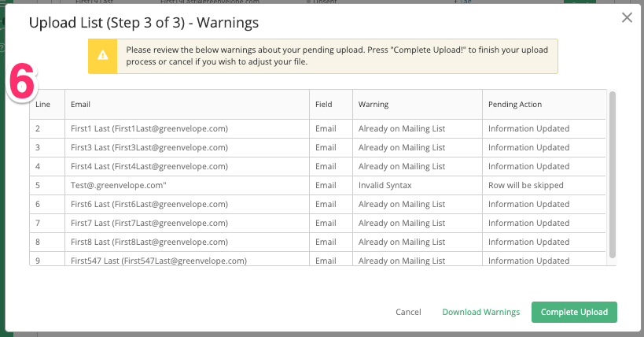Cancel the pending upload
Viewport: 644px width, 337px height.
click(408, 312)
